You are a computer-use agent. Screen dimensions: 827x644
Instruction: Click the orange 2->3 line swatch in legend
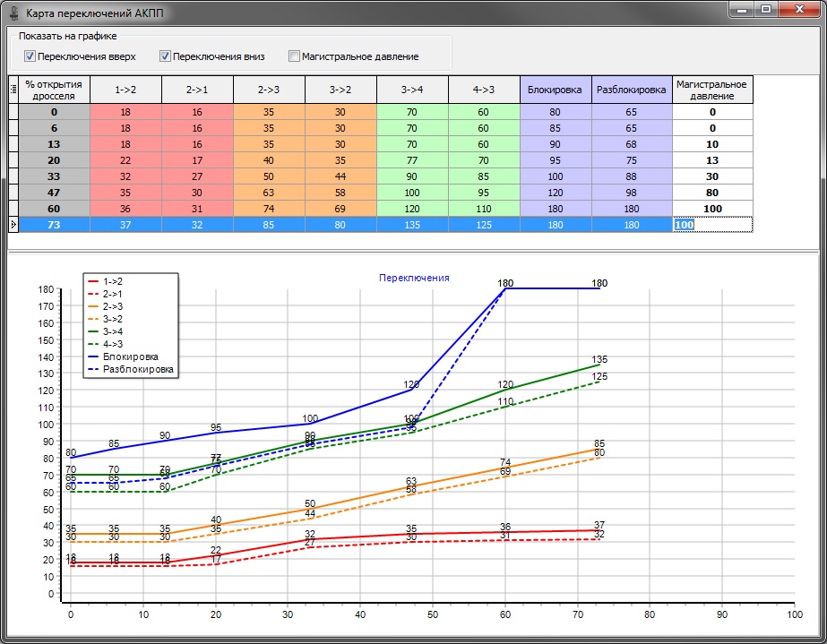coord(93,306)
